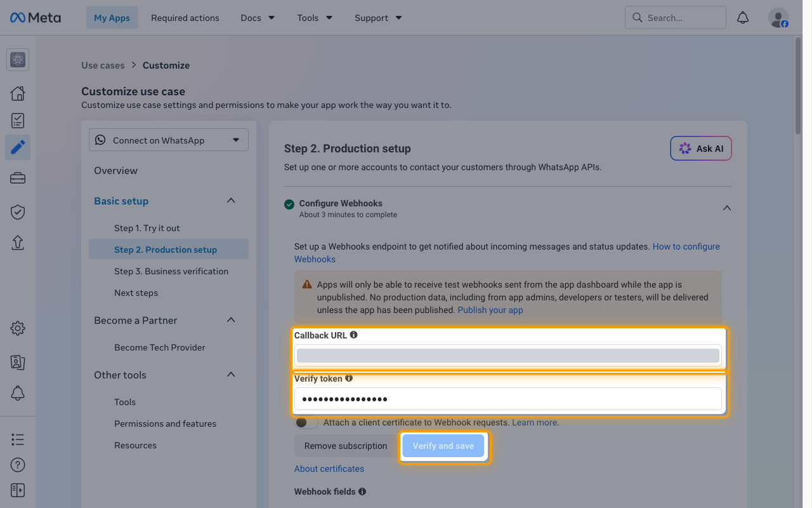Open the app roles badge icon in sidebar
812x508 pixels.
click(x=18, y=362)
